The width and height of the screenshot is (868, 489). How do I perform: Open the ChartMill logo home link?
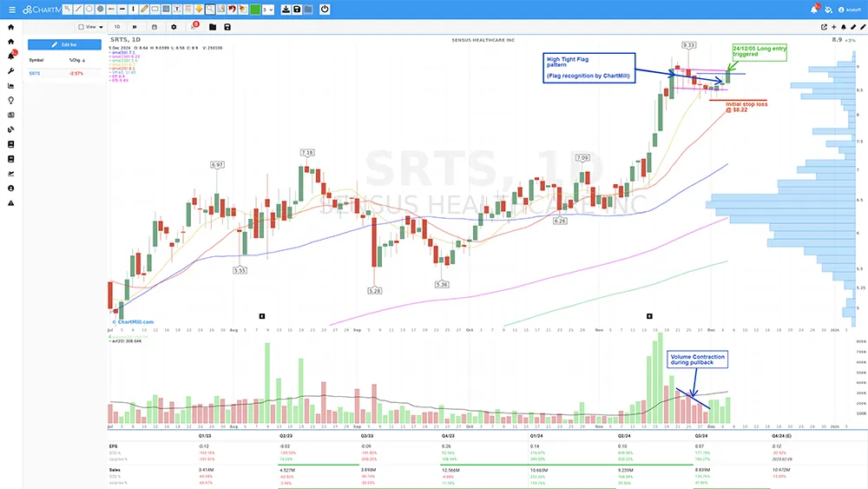tap(42, 10)
